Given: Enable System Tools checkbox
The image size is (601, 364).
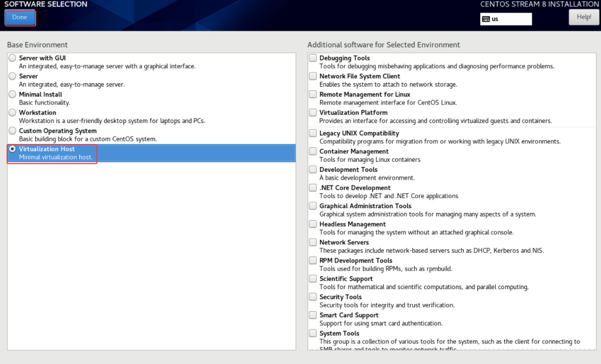Looking at the screenshot, I should coord(313,333).
